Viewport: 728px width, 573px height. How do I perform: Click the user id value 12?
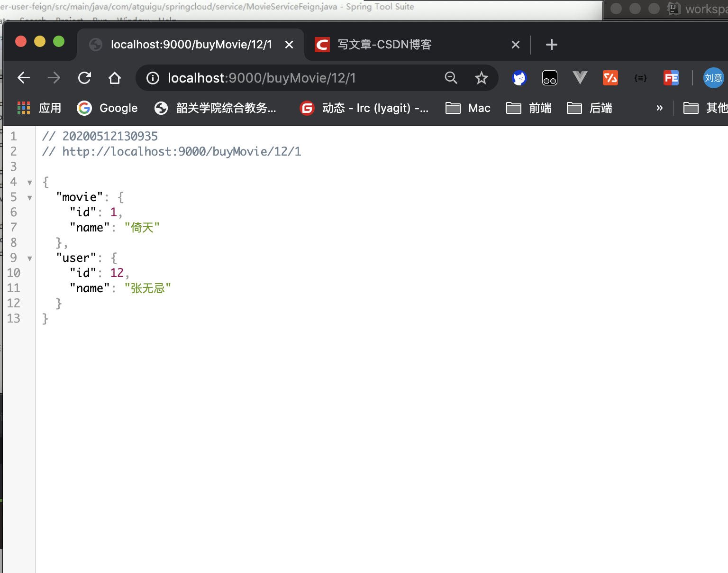pos(117,273)
